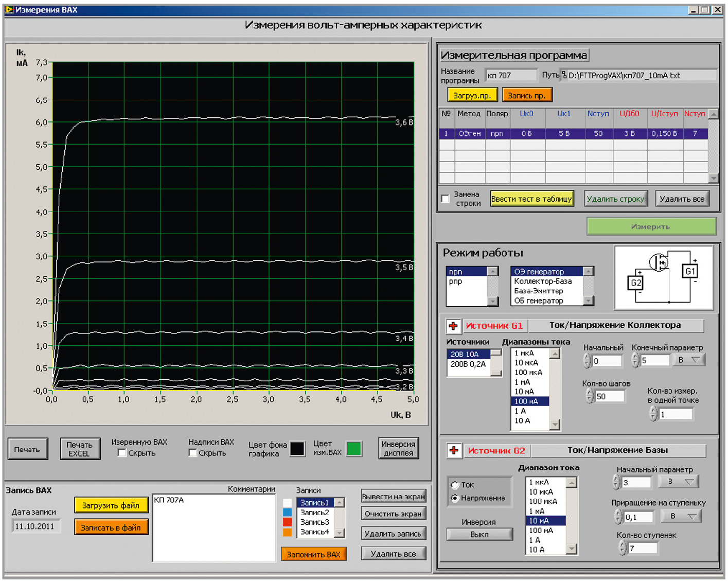The image size is (728, 582).
Task: Click the blue swatch beside Запись2
Action: pyautogui.click(x=288, y=513)
